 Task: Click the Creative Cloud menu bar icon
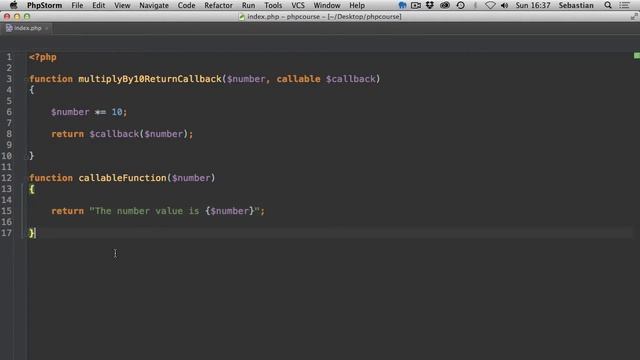(x=445, y=5)
